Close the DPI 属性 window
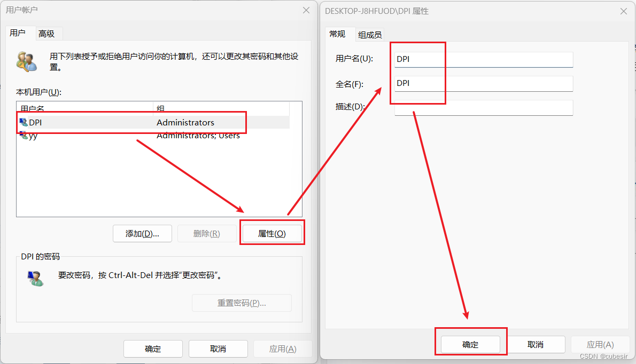The height and width of the screenshot is (364, 636). click(x=624, y=11)
